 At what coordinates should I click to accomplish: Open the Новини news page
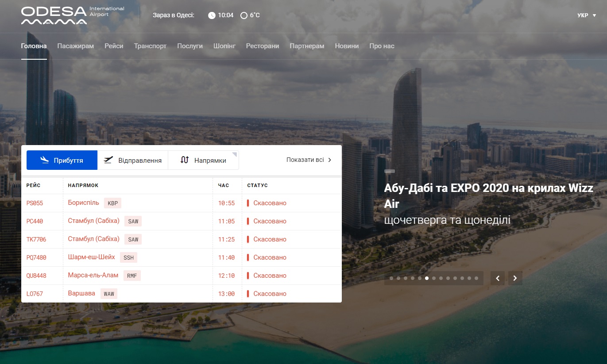[347, 46]
